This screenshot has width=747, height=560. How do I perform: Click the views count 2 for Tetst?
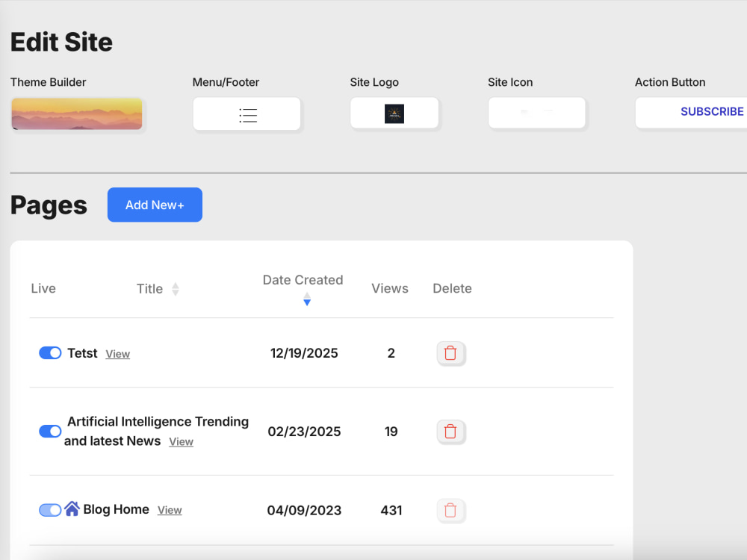pos(391,353)
